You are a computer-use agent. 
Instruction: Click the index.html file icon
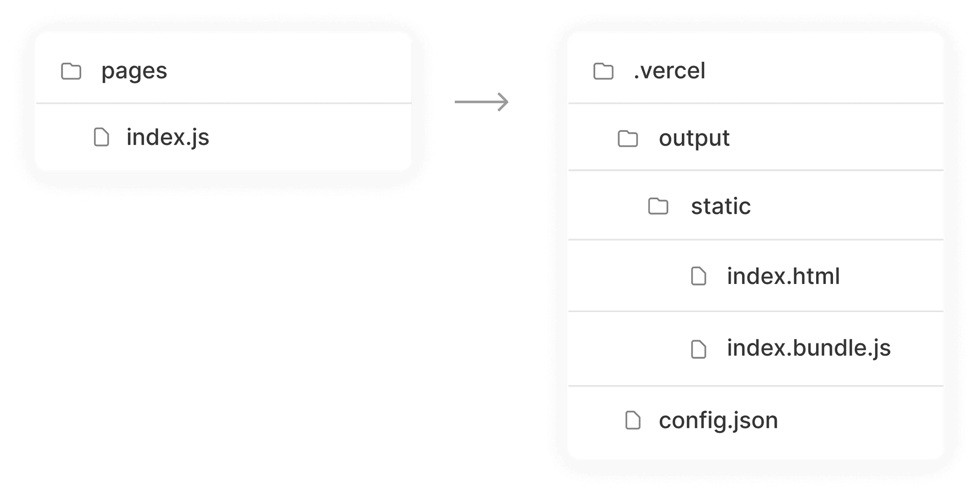(698, 276)
